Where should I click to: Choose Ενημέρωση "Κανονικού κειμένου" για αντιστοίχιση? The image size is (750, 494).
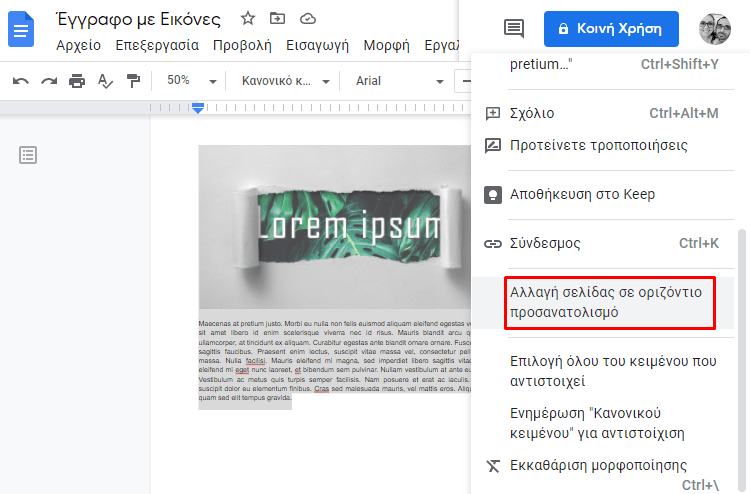point(603,423)
